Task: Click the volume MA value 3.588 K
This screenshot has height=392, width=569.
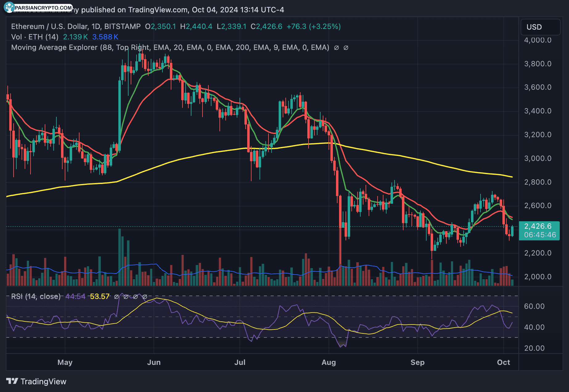Action: coord(105,37)
